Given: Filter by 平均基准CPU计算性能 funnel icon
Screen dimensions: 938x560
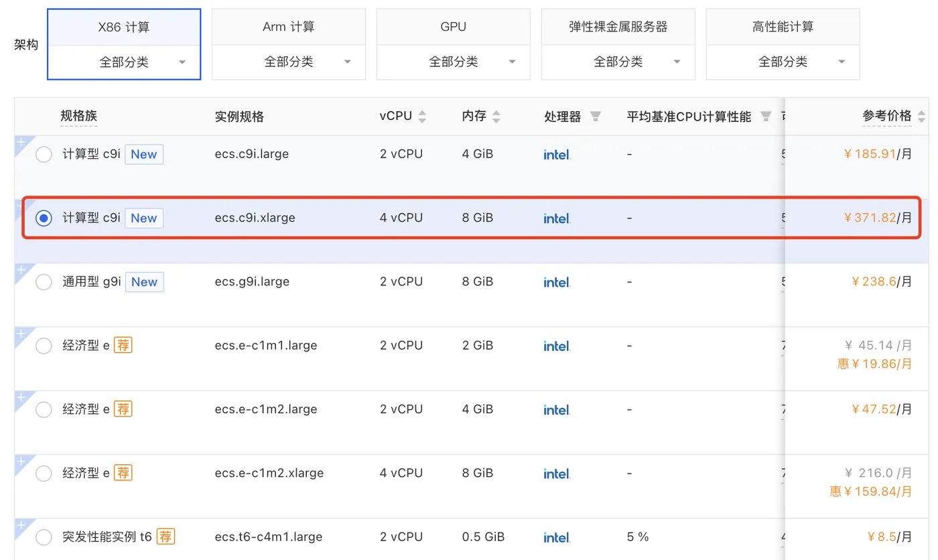Looking at the screenshot, I should 766,117.
